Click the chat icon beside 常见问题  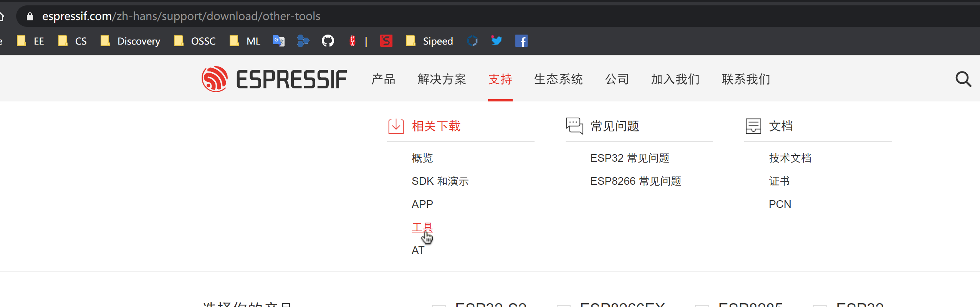(574, 126)
